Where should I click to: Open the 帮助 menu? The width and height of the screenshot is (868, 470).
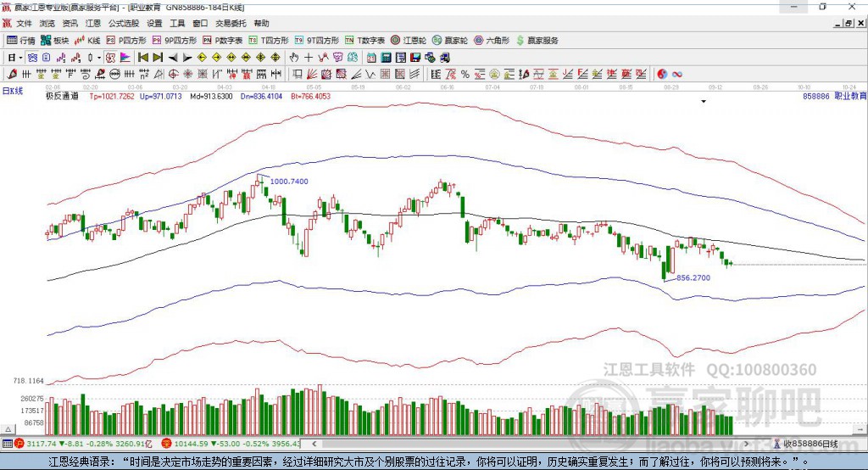click(261, 23)
